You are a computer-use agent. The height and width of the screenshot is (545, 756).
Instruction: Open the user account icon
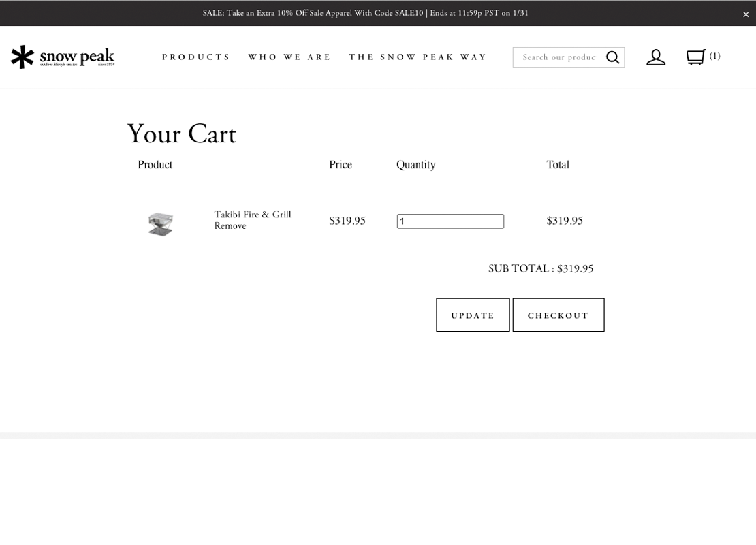(x=656, y=57)
